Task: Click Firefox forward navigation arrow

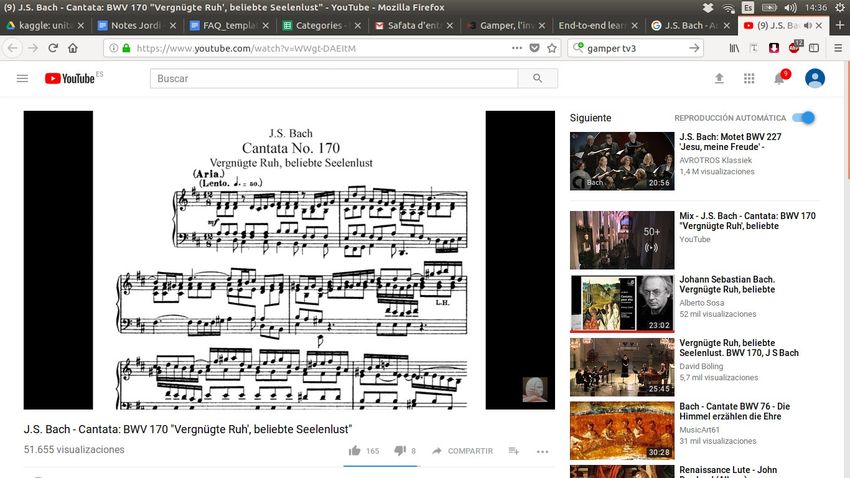Action: (33, 48)
